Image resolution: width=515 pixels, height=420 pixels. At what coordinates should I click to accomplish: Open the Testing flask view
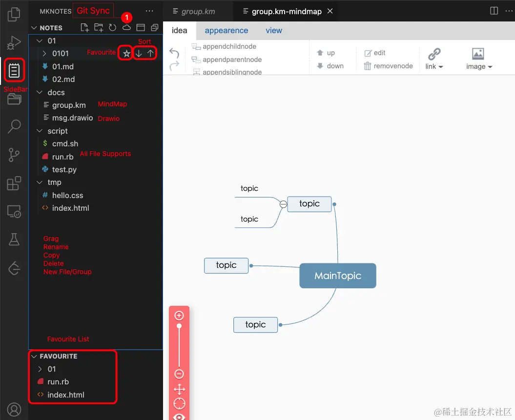click(x=14, y=240)
